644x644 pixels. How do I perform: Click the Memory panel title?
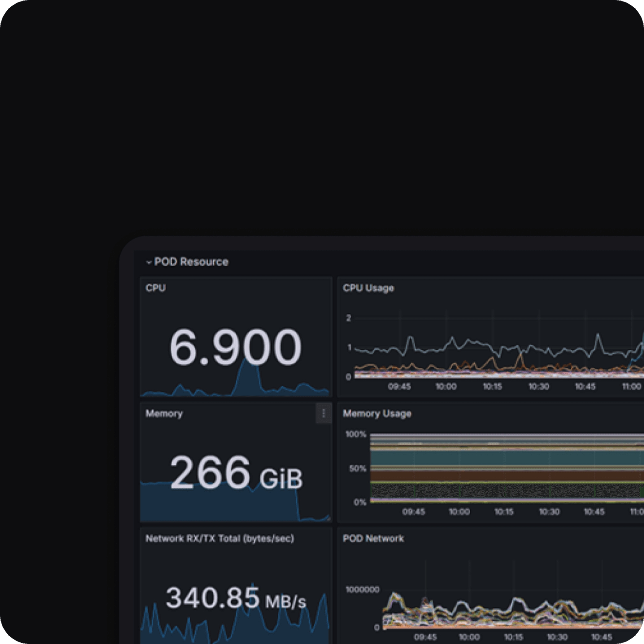point(164,414)
